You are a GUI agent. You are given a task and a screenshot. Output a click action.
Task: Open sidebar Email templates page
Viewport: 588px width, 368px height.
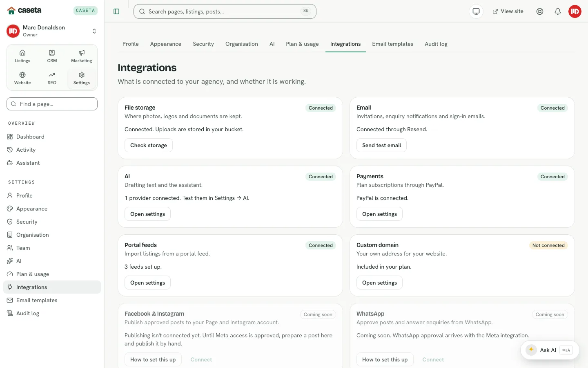pos(52,300)
